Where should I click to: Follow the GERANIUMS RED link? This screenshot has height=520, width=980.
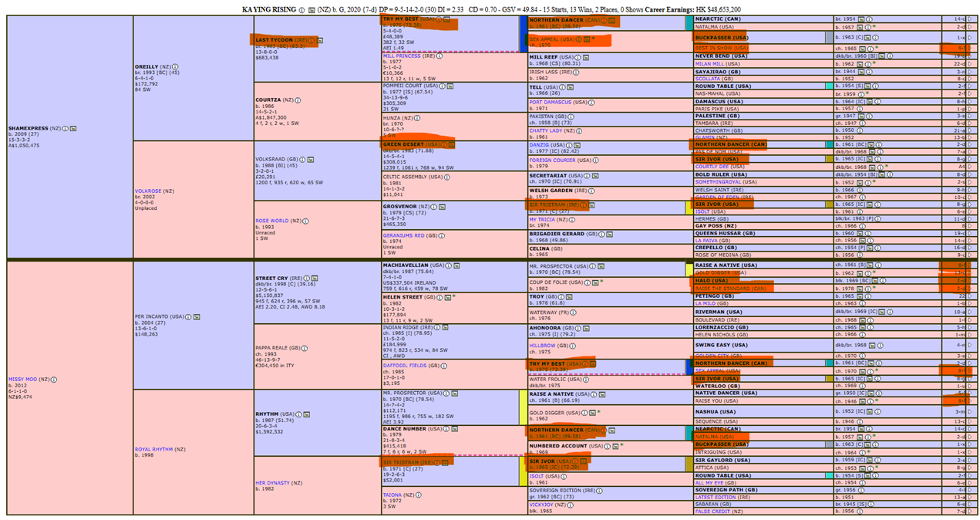click(x=403, y=235)
